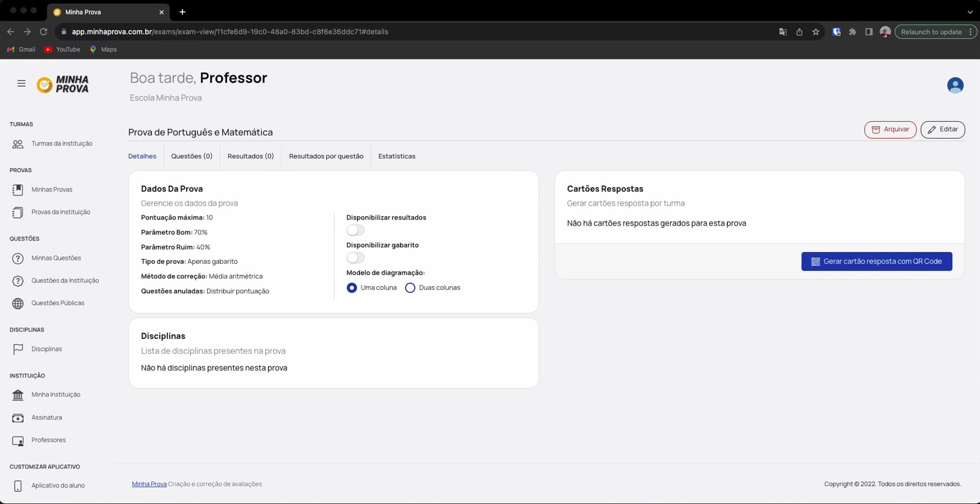Click the Minha Instituição building icon
The height and width of the screenshot is (504, 980).
point(18,395)
